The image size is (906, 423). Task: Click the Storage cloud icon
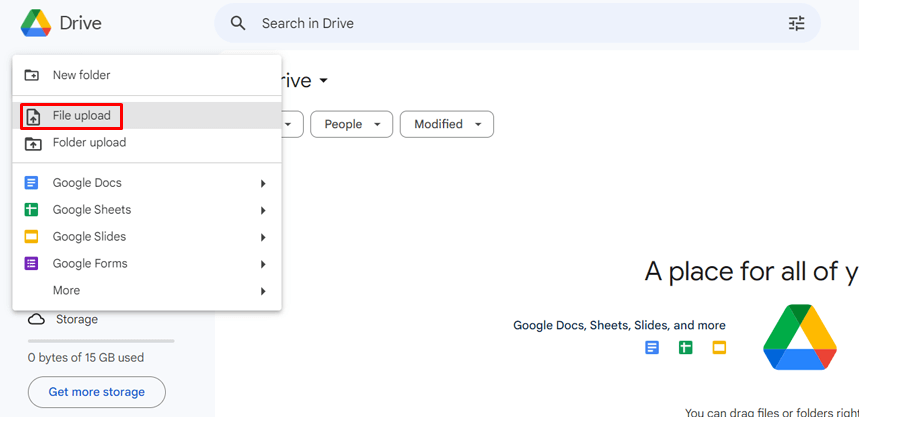36,320
